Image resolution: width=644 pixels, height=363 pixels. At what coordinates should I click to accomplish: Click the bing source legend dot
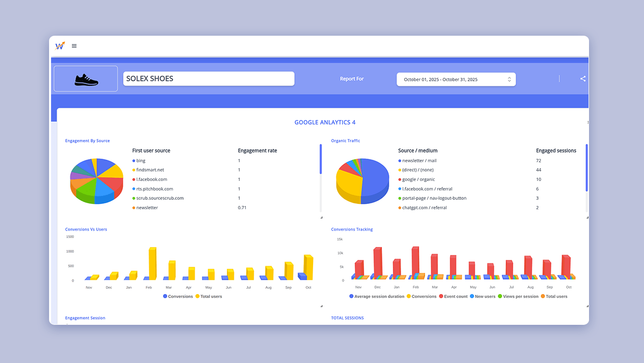click(x=134, y=160)
